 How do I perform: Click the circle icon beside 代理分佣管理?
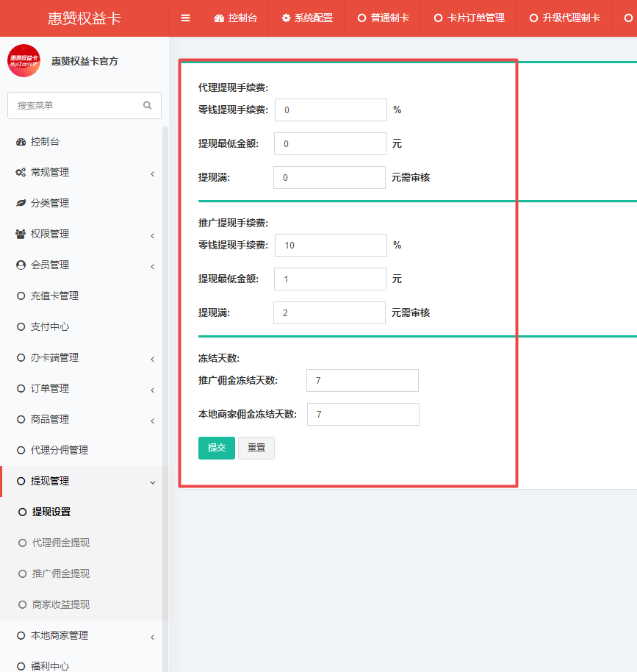tap(21, 450)
